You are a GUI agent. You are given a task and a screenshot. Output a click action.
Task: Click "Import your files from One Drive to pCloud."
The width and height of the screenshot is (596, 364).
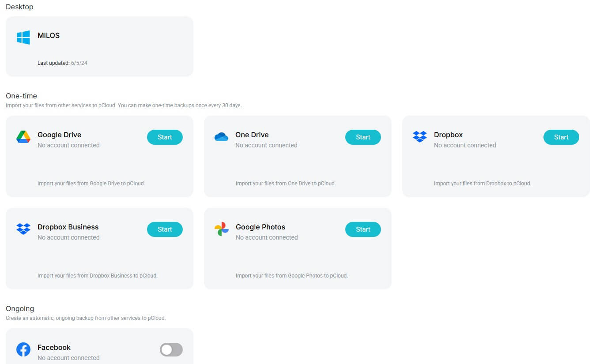(286, 183)
